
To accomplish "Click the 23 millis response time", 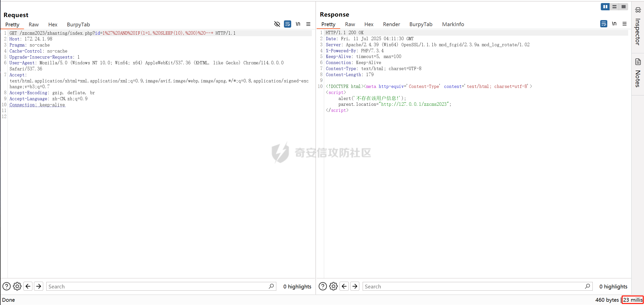I will click(x=633, y=300).
